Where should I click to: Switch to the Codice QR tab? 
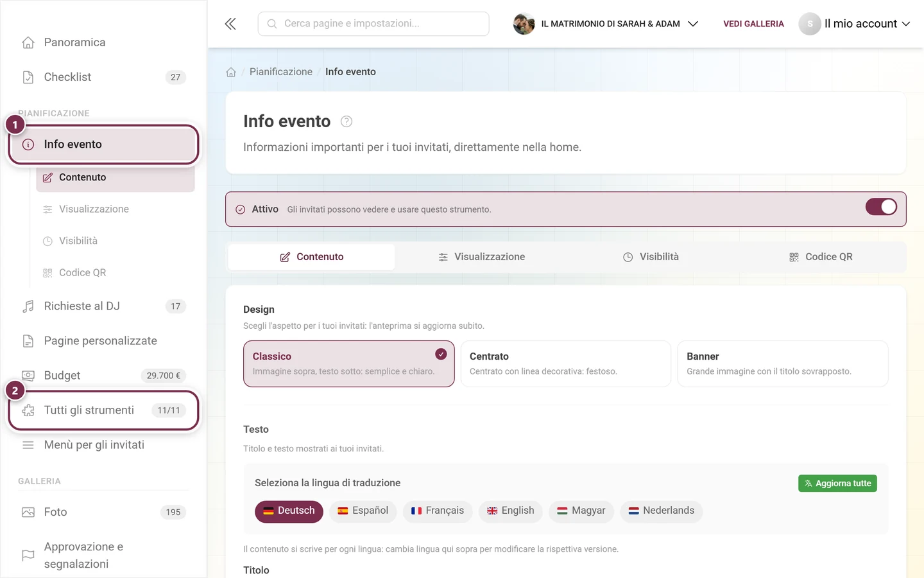coord(821,257)
